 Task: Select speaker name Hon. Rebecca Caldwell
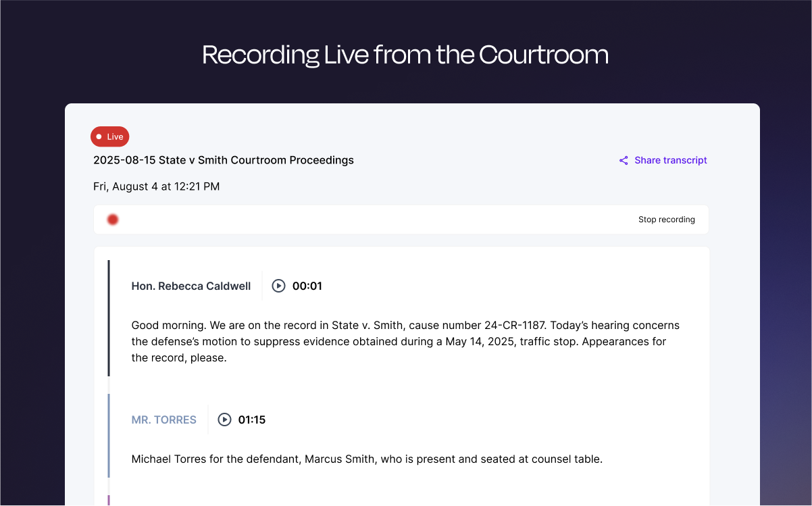(191, 286)
